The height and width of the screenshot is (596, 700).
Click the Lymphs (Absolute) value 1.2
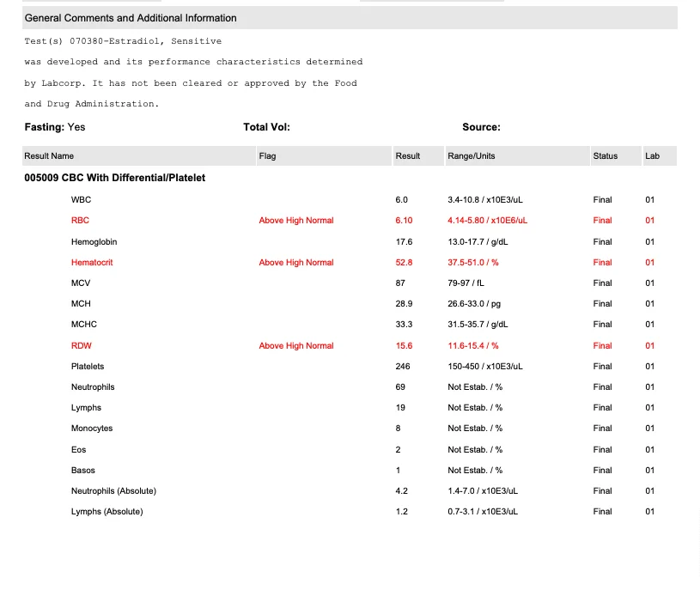pyautogui.click(x=402, y=511)
